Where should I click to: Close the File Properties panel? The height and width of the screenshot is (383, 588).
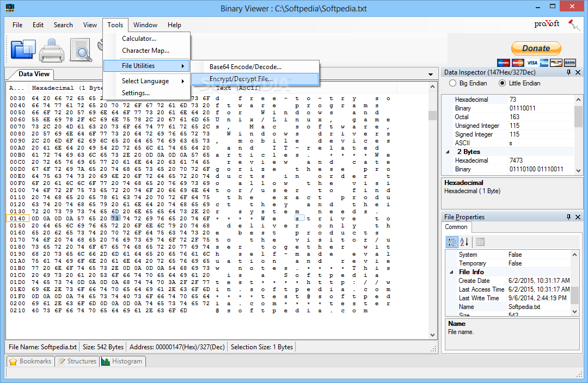coord(578,217)
